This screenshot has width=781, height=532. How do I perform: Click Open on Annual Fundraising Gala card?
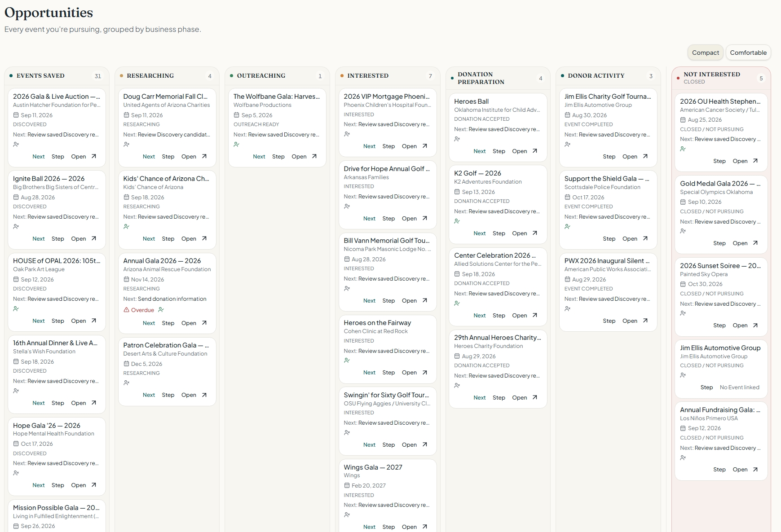[740, 470]
